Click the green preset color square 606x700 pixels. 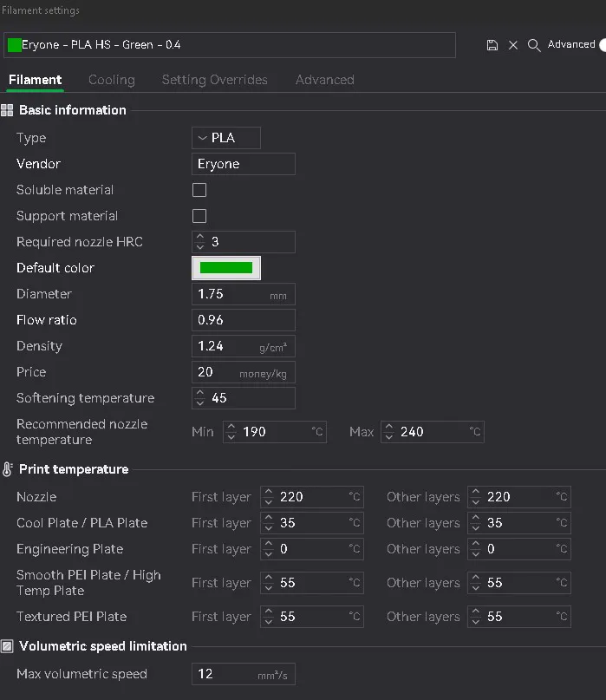(14, 45)
